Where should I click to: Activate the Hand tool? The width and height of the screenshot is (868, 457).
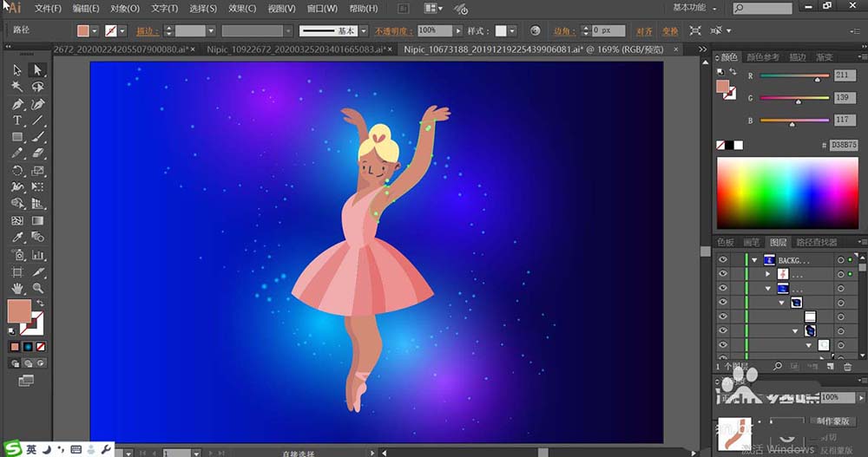click(16, 288)
